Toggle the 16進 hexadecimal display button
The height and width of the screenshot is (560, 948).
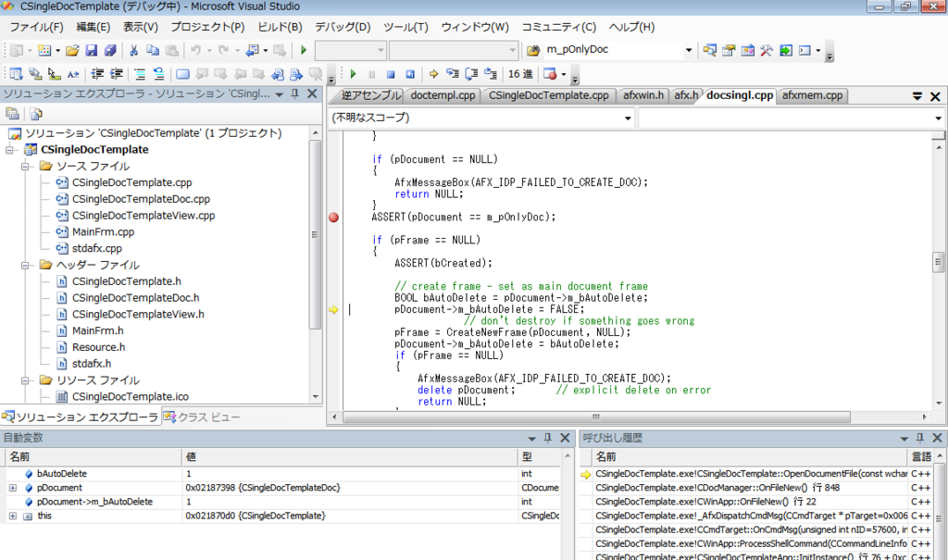pos(520,74)
